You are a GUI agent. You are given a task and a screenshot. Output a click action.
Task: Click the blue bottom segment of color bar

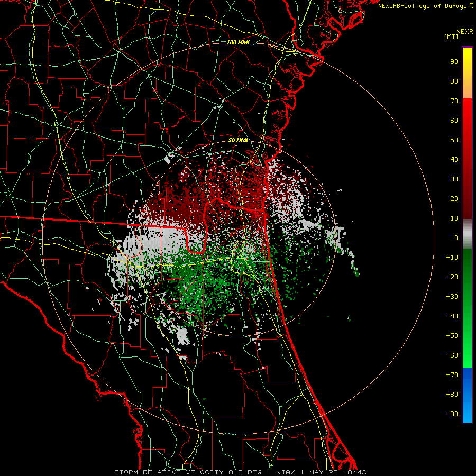click(467, 396)
